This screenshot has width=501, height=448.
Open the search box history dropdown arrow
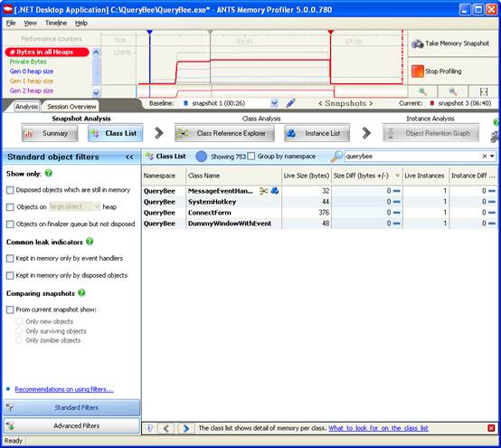[x=492, y=156]
